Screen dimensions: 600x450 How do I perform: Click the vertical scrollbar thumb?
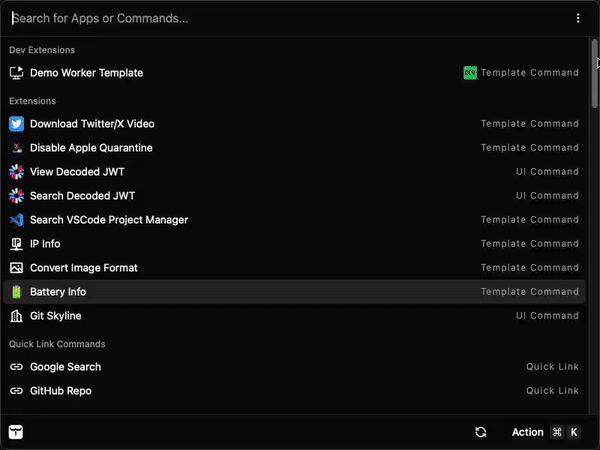click(594, 75)
